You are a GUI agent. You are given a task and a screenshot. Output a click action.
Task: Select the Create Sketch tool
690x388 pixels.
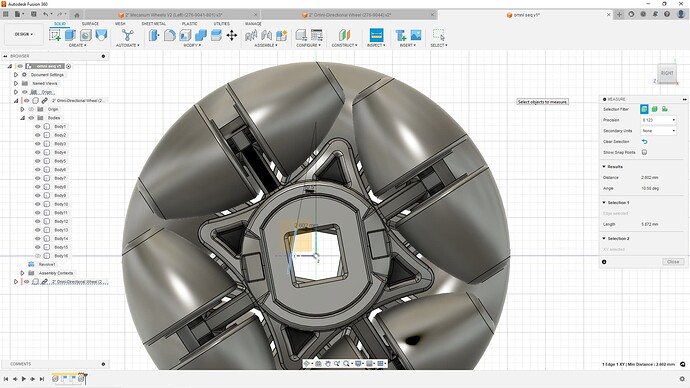tap(55, 35)
